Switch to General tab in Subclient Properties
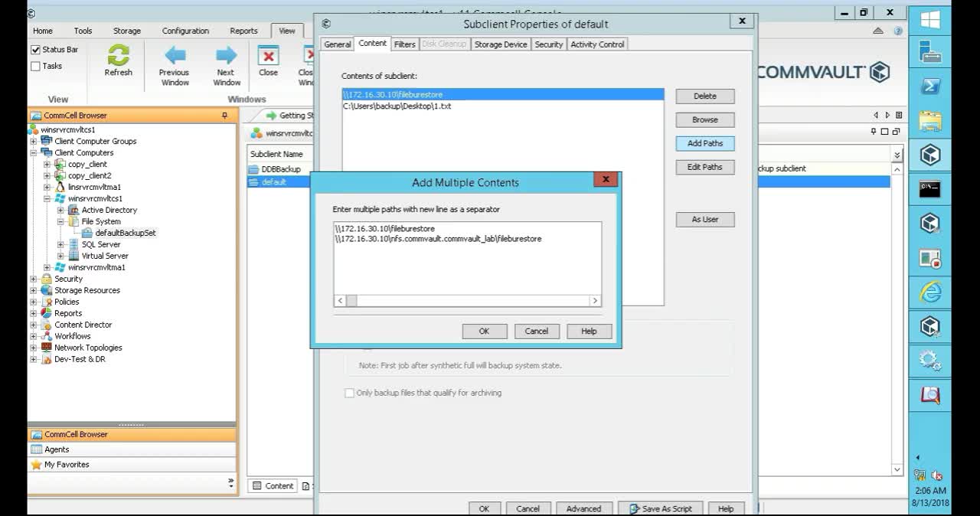This screenshot has width=980, height=516. point(337,44)
